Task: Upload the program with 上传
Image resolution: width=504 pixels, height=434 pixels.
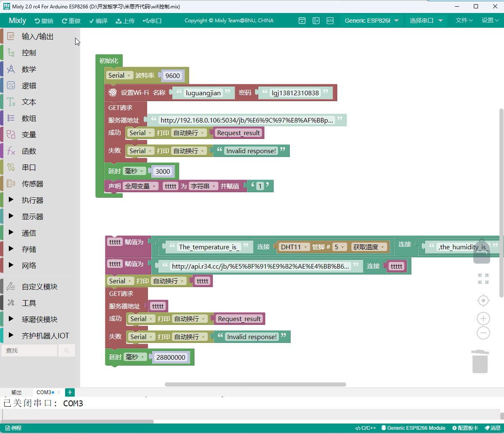Action: tap(125, 21)
